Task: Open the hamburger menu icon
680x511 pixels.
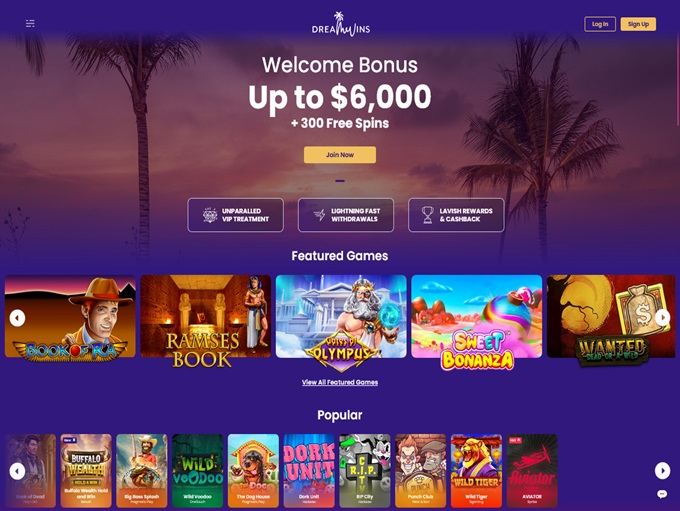Action: pyautogui.click(x=30, y=23)
